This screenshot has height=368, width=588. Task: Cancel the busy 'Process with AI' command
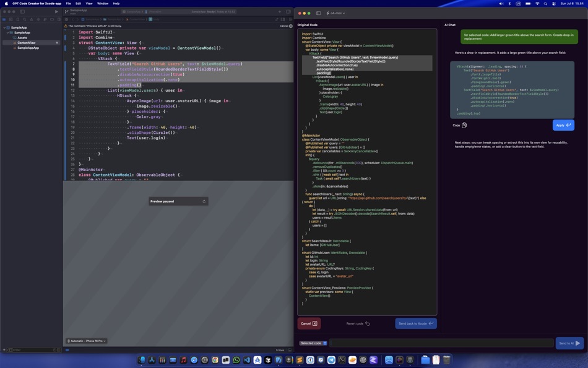click(x=286, y=26)
